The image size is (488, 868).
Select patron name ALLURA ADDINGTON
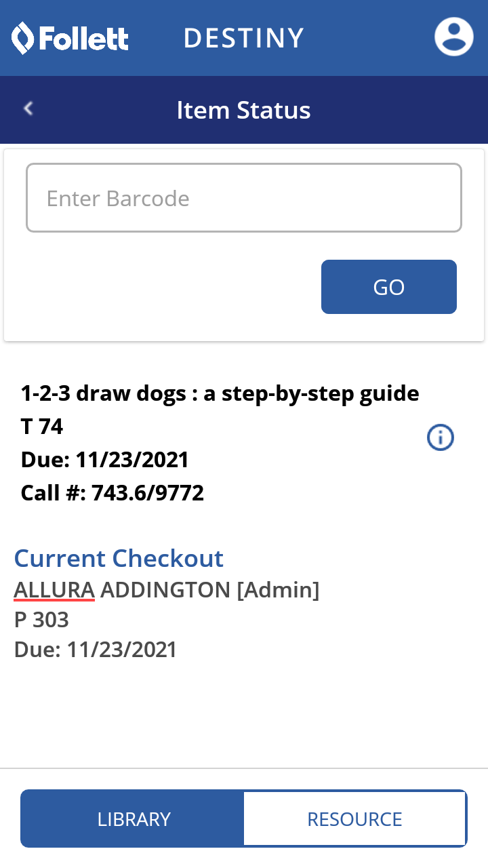pyautogui.click(x=122, y=590)
